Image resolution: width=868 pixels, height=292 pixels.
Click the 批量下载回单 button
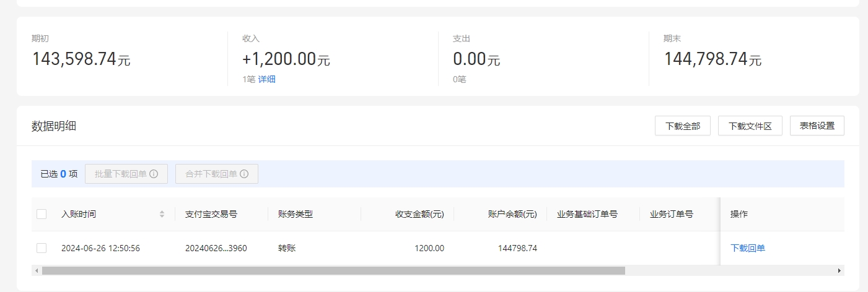126,174
